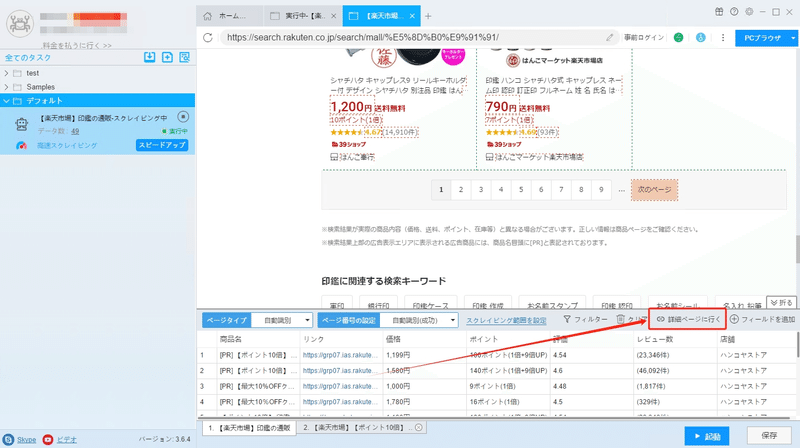Close the second data tab ポイント10倍
Viewport: 800px width, 448px height.
click(x=419, y=428)
